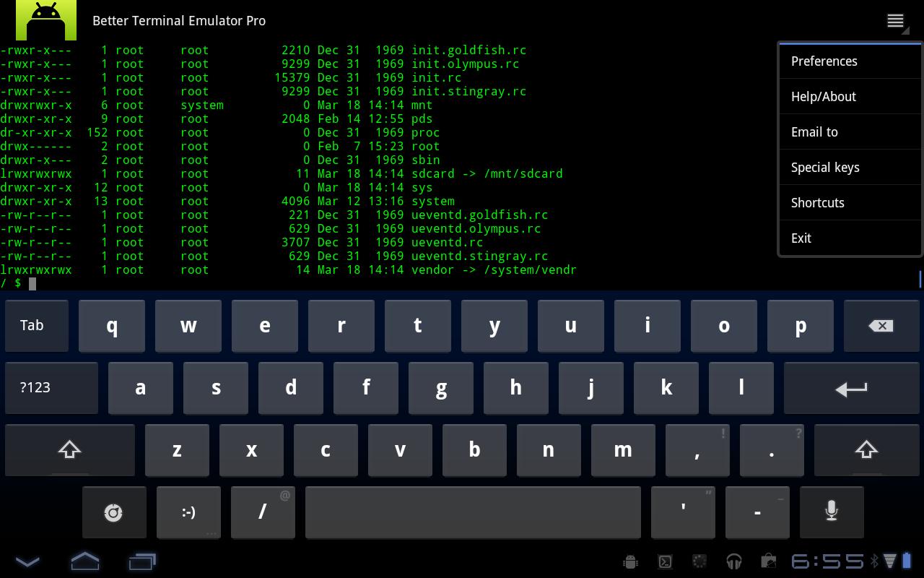This screenshot has width=924, height=578.
Task: Select Shortcuts in the menu
Action: pyautogui.click(x=850, y=203)
